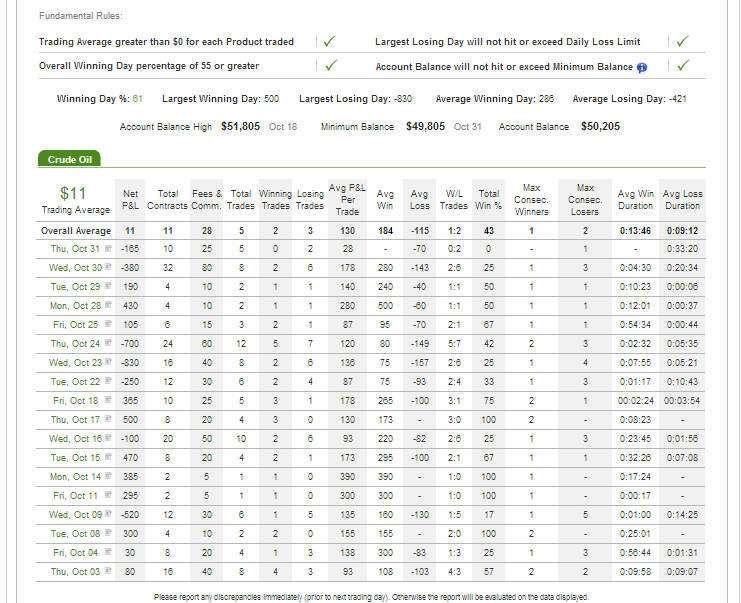This screenshot has height=603, width=741.
Task: Click the $11 Trading Average value
Action: [73, 193]
